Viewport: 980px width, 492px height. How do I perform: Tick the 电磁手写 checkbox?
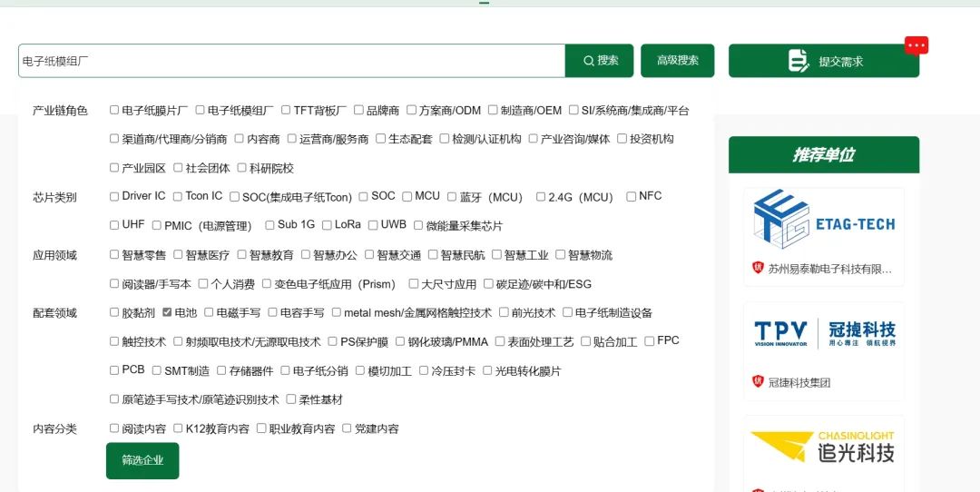tap(209, 312)
